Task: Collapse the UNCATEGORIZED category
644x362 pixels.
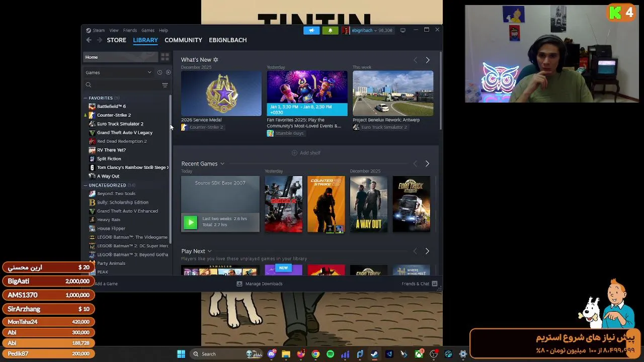Action: click(86, 186)
